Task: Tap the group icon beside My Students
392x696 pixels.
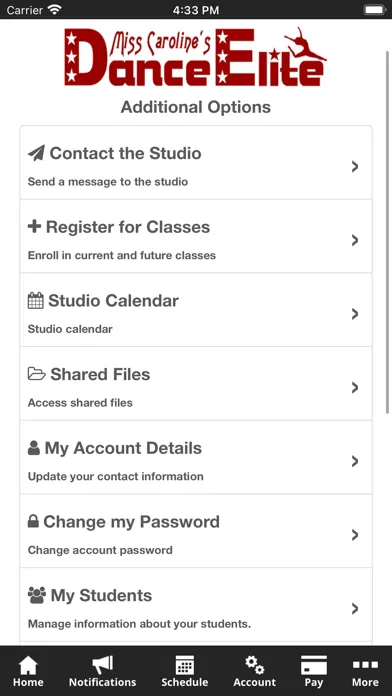Action: point(36,595)
